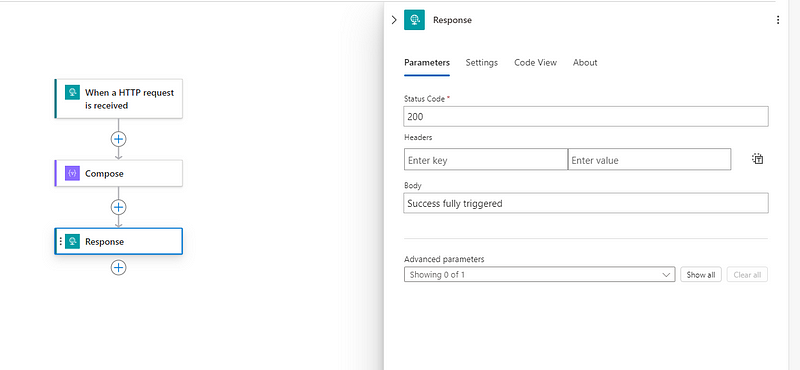
Task: Click the Headers Enter value field
Action: [649, 160]
